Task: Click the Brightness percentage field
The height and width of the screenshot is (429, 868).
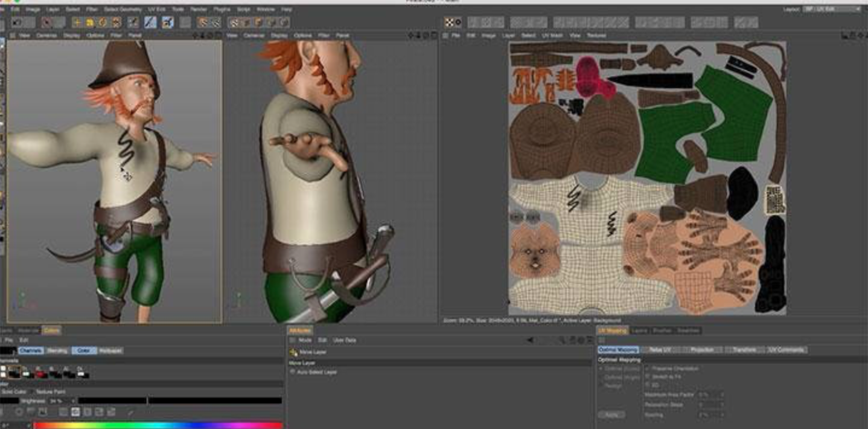Action: pos(60,401)
